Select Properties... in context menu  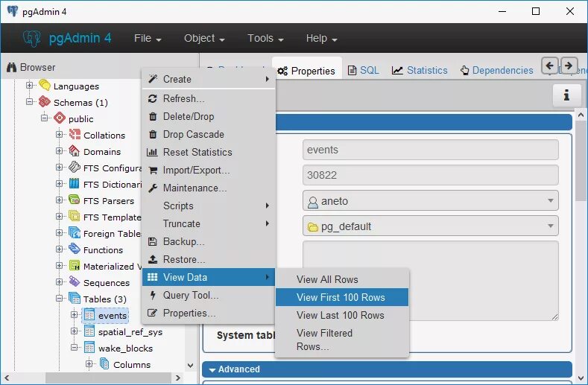click(209, 313)
